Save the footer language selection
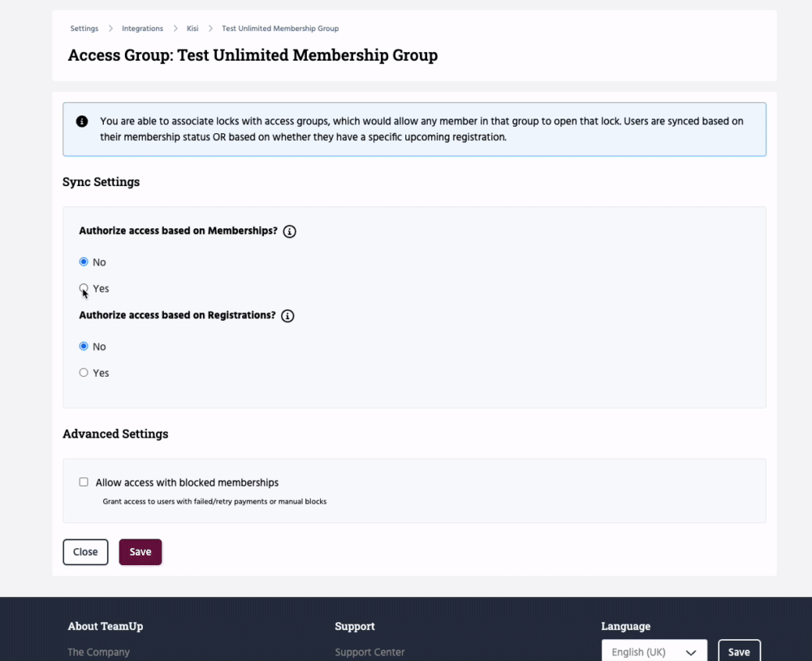Viewport: 812px width, 661px height. click(739, 652)
